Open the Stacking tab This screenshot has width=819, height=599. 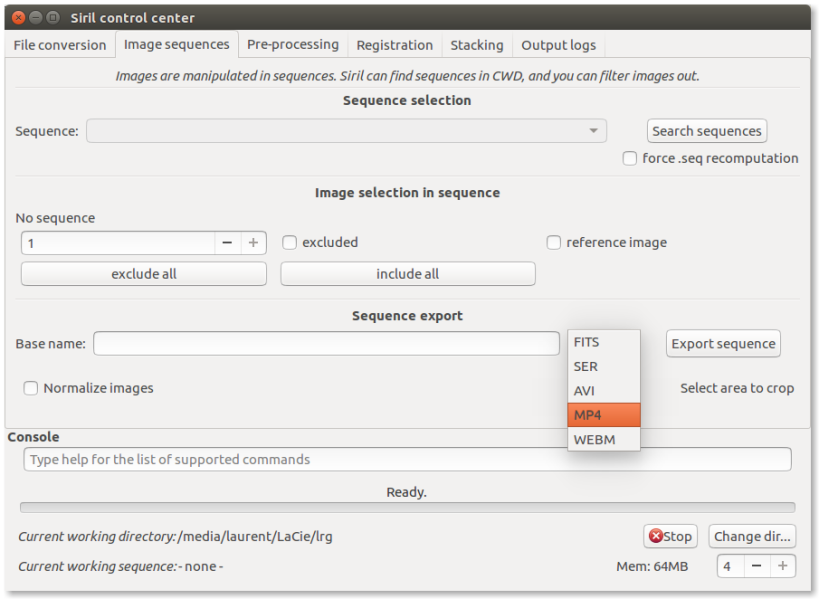pos(476,45)
